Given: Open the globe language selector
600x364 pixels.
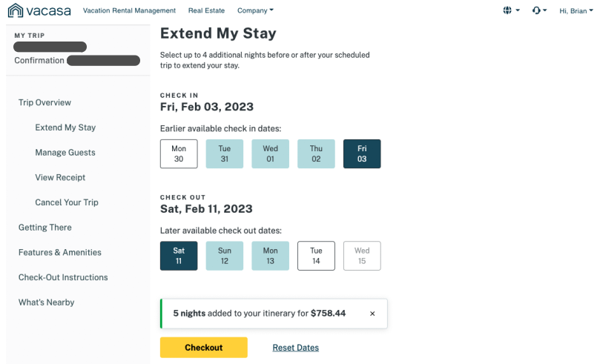Looking at the screenshot, I should pyautogui.click(x=511, y=10).
